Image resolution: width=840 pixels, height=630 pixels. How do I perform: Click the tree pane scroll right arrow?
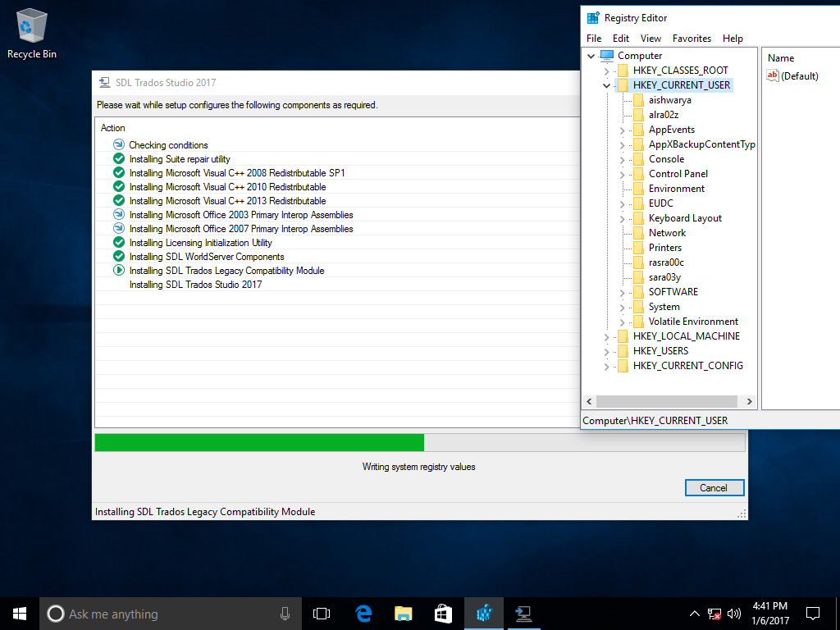(x=749, y=401)
